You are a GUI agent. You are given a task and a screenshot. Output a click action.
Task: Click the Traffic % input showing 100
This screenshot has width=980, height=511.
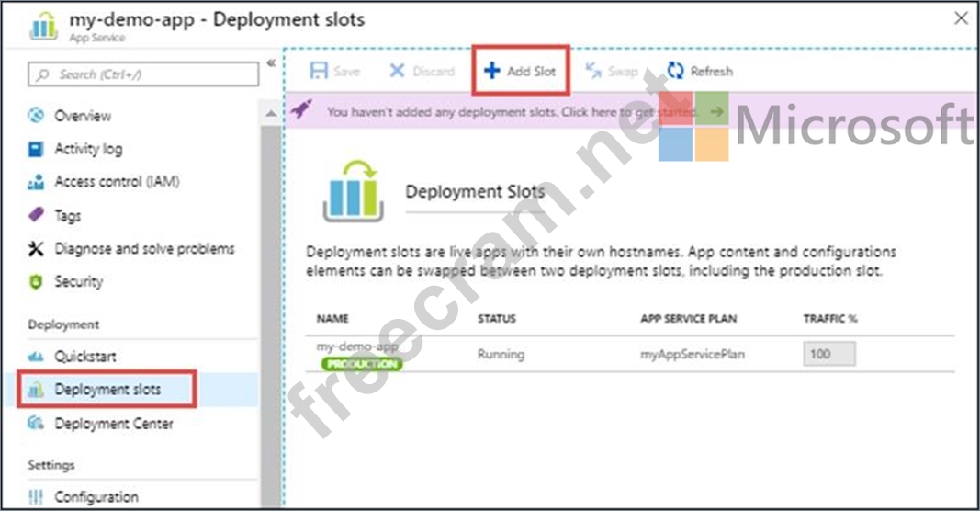point(829,354)
